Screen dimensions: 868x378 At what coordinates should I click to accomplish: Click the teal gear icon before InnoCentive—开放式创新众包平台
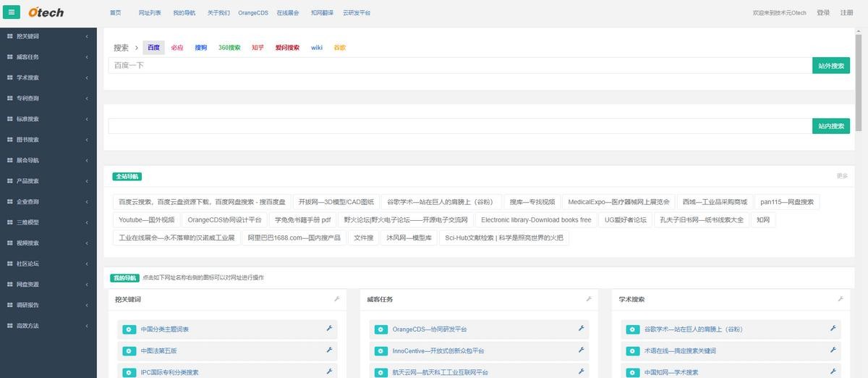(x=380, y=351)
